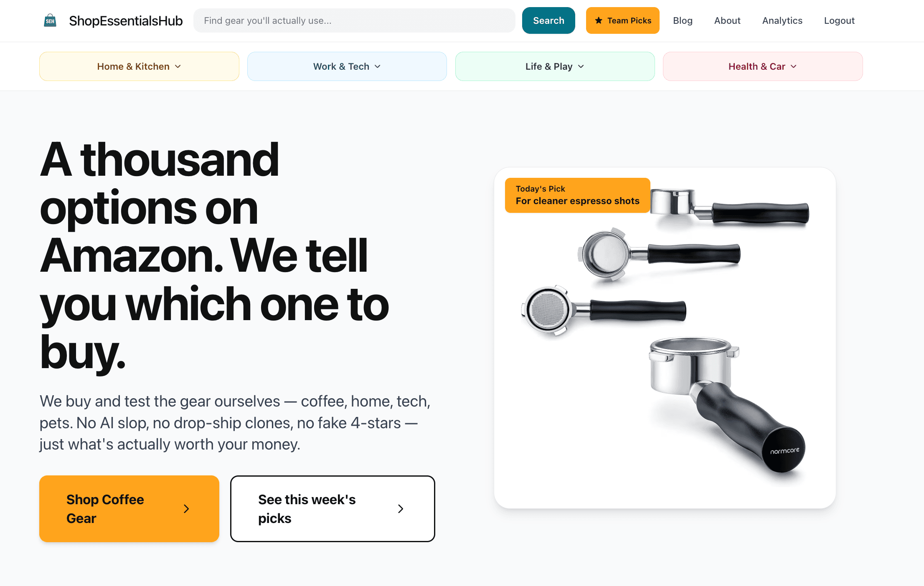Open the Blog page
Image resolution: width=924 pixels, height=586 pixels.
pos(683,20)
